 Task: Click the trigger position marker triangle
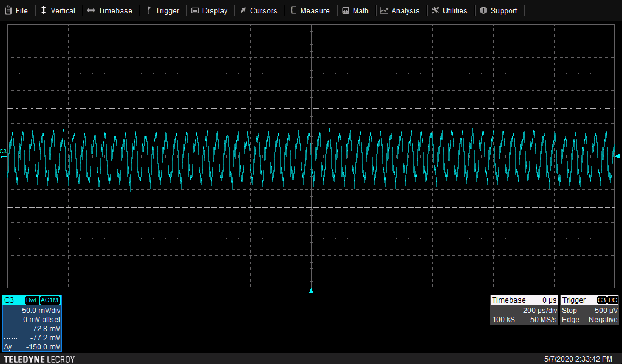tap(311, 291)
